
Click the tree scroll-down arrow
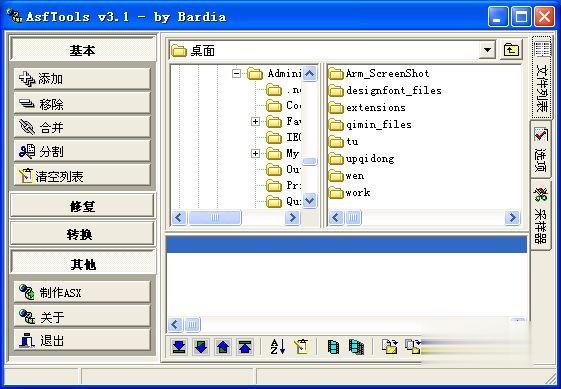(309, 200)
